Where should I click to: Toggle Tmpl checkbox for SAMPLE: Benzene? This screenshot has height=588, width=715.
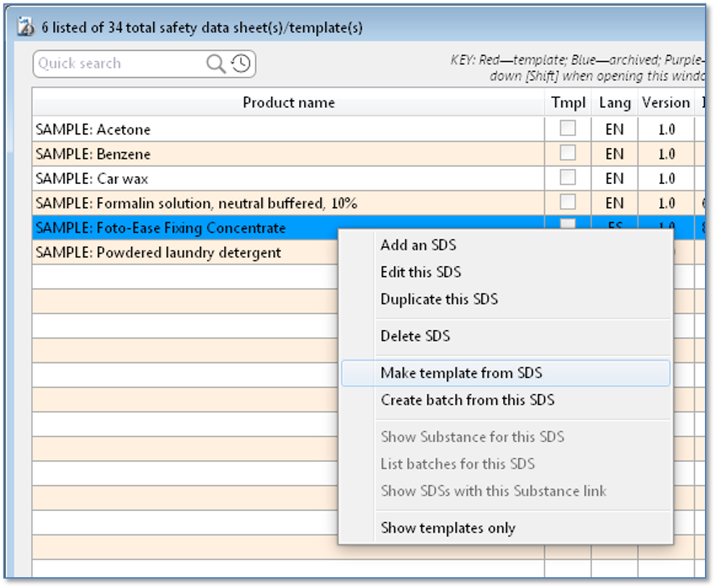(567, 153)
